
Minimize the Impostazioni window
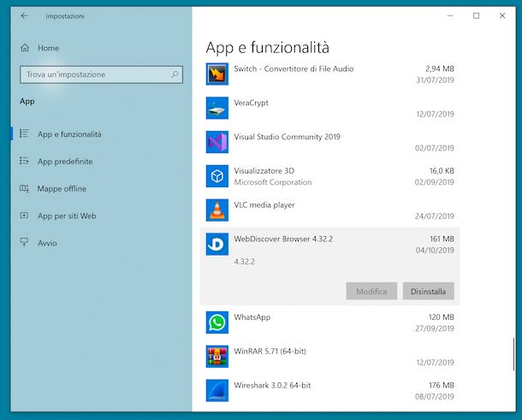coord(450,15)
